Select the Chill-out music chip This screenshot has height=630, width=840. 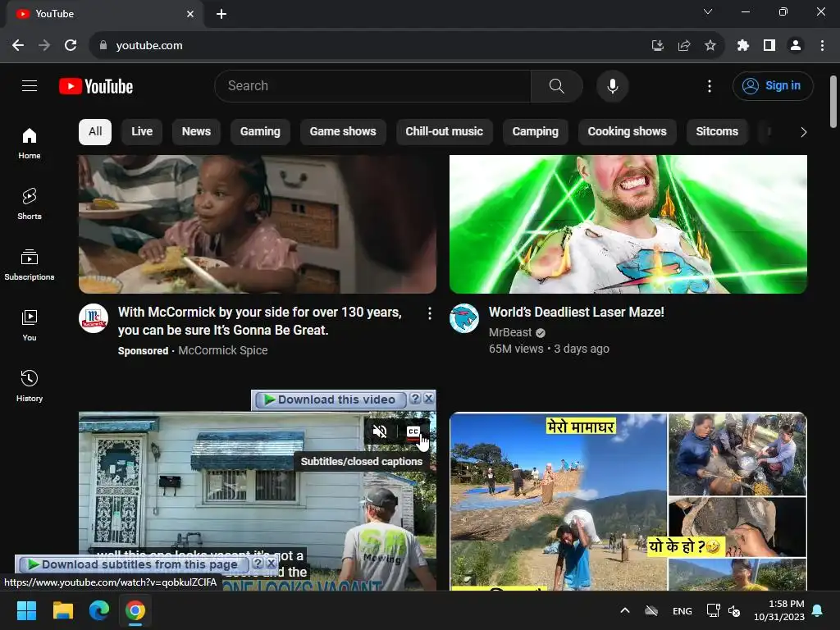444,132
